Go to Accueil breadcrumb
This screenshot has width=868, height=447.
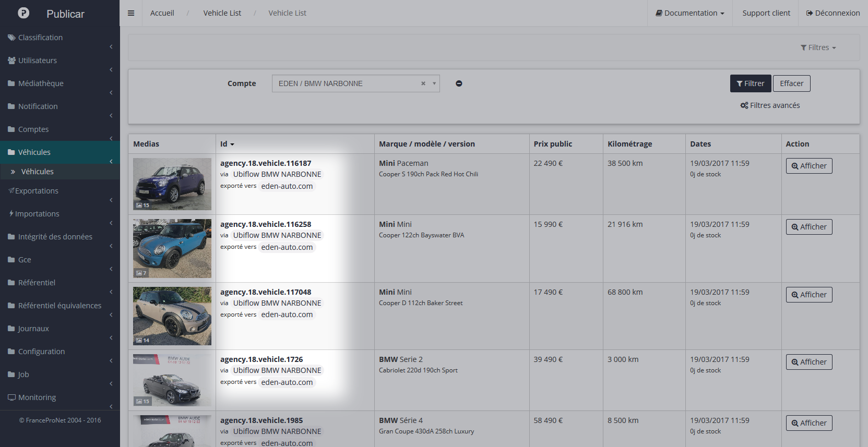point(162,13)
